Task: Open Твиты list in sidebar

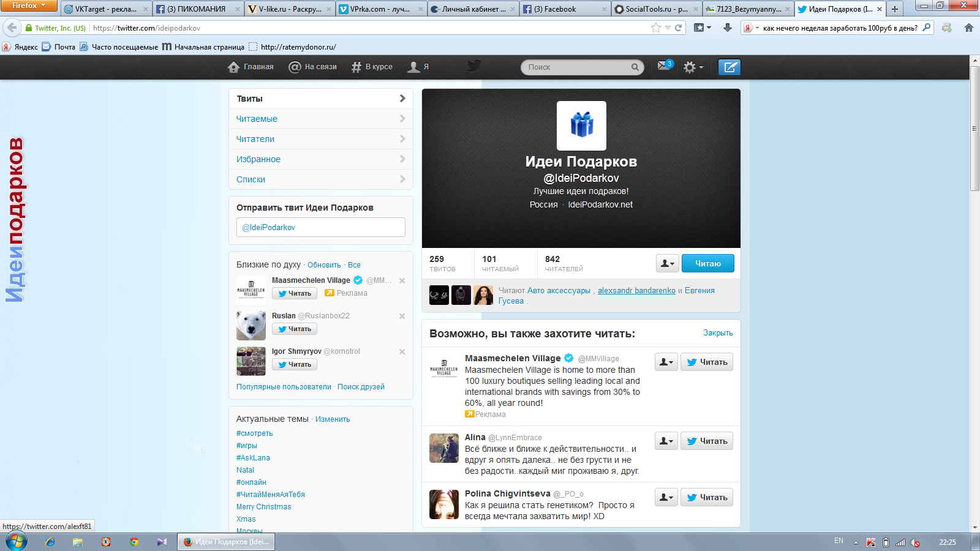Action: [321, 99]
